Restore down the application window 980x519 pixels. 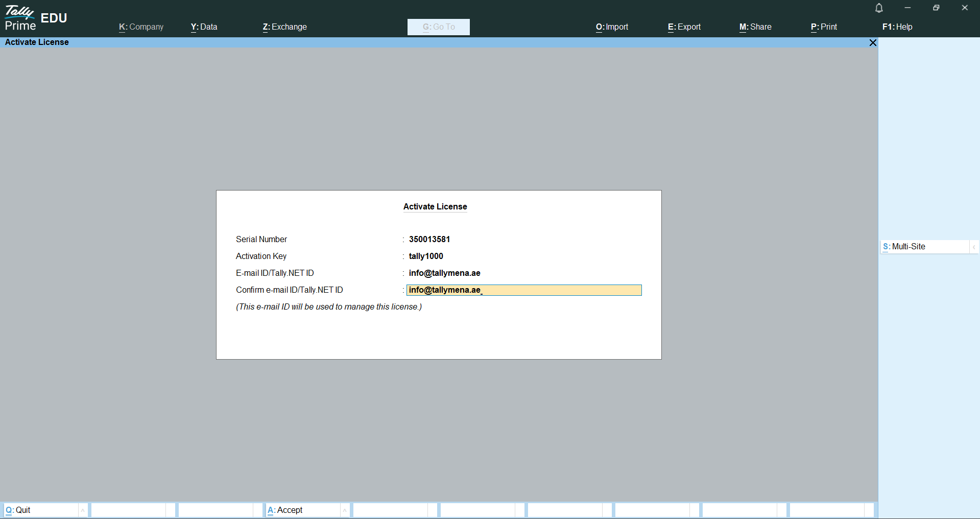[936, 8]
